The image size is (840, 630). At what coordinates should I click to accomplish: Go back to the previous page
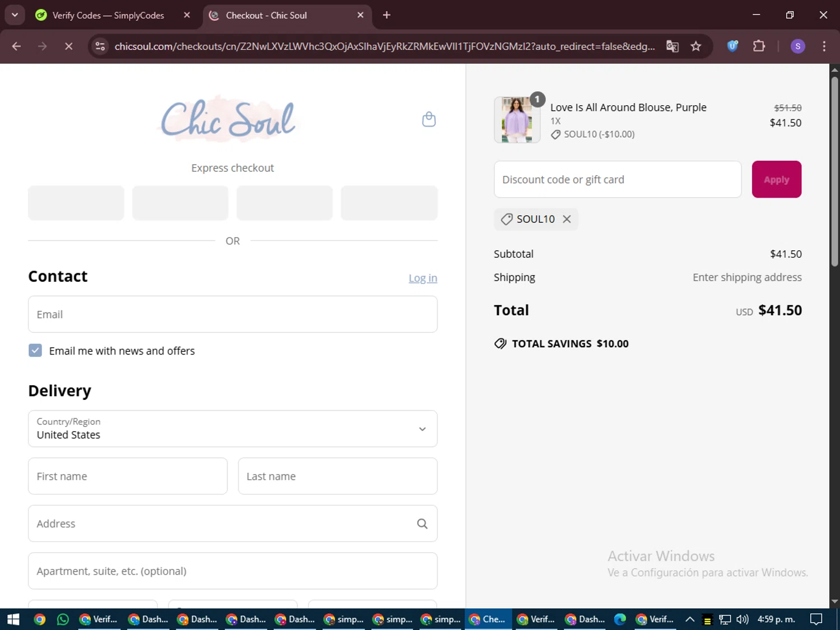(16, 46)
